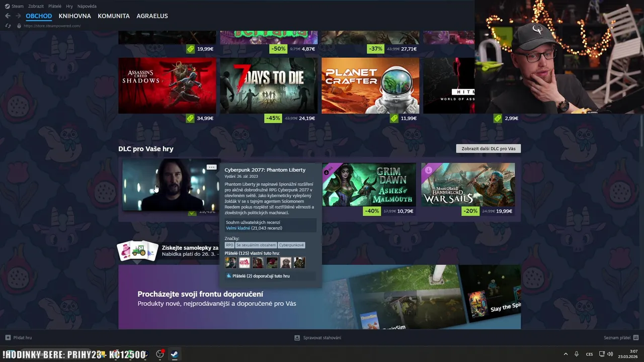The height and width of the screenshot is (362, 644).
Task: Click the -20% War Sails discount badge
Action: [470, 211]
